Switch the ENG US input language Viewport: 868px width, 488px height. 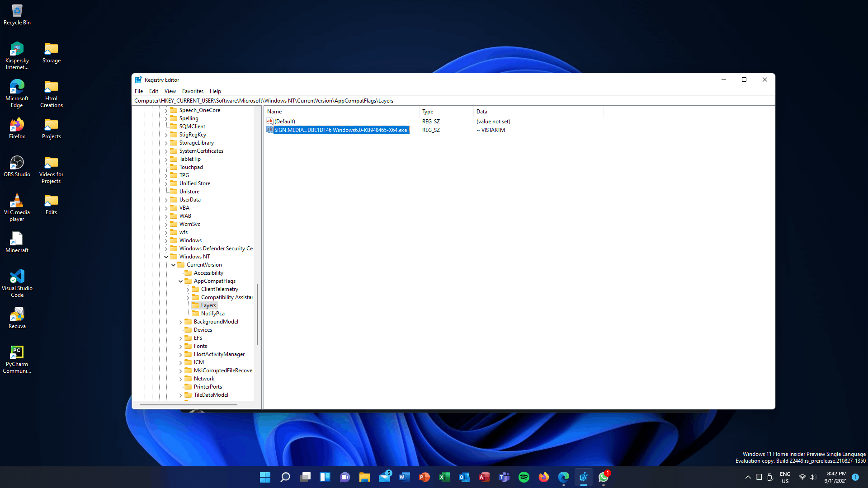pyautogui.click(x=785, y=477)
